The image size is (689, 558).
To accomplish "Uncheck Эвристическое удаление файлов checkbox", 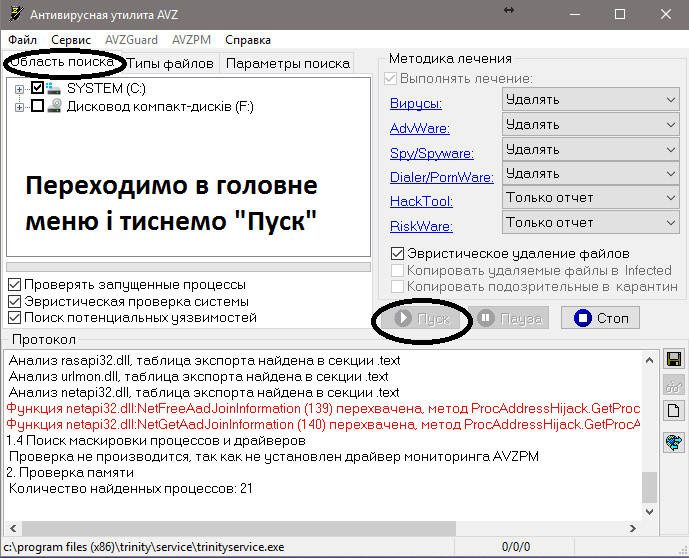I will [x=397, y=253].
